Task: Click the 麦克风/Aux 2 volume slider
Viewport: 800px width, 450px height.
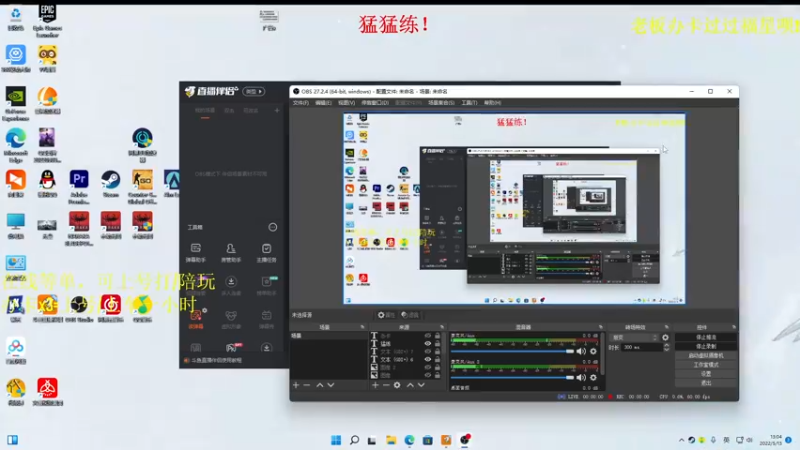Action: click(512, 377)
